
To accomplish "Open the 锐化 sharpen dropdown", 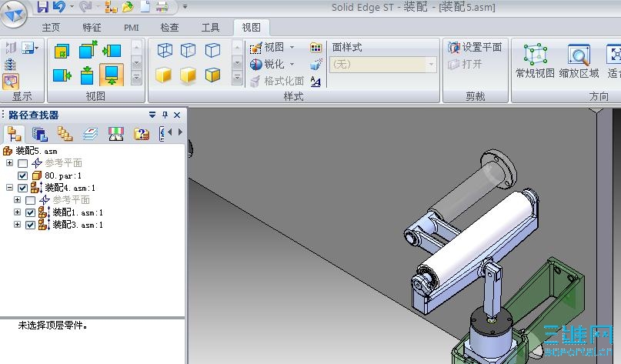I will (292, 64).
